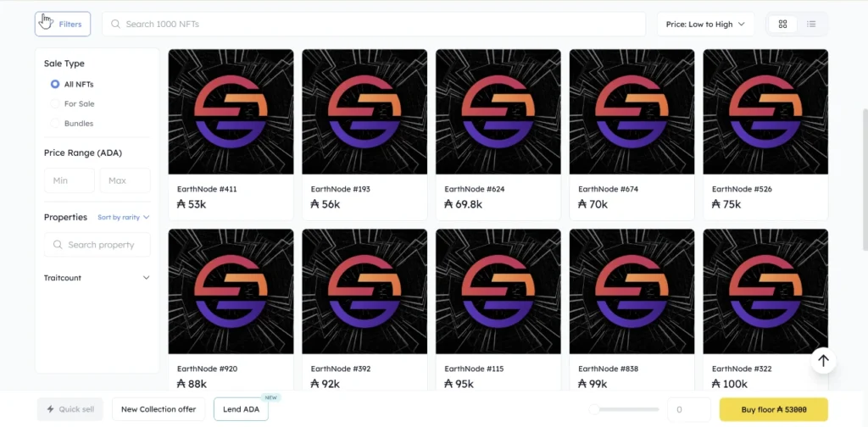Click the Max price input field

point(125,180)
